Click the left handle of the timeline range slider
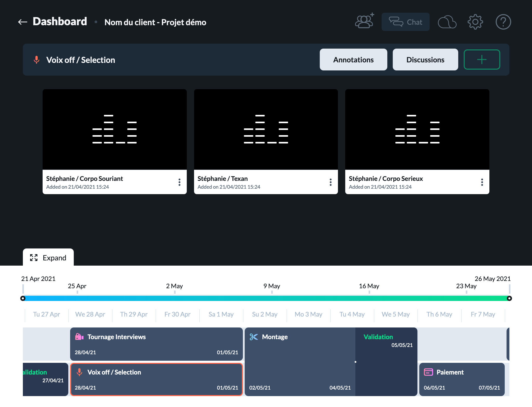The image size is (532, 407). coord(23,298)
